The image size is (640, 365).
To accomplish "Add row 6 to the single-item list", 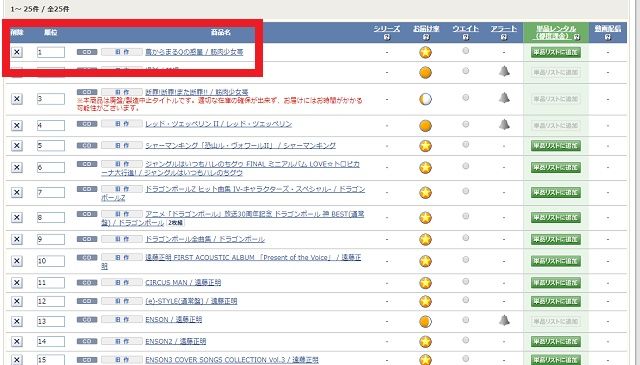I will (556, 167).
